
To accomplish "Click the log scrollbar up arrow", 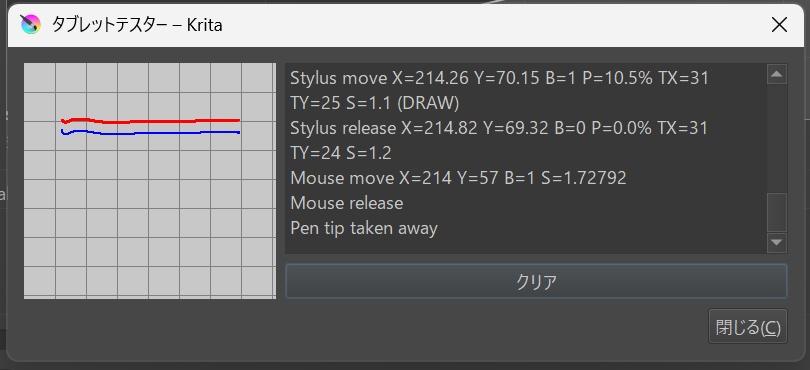I will point(776,74).
